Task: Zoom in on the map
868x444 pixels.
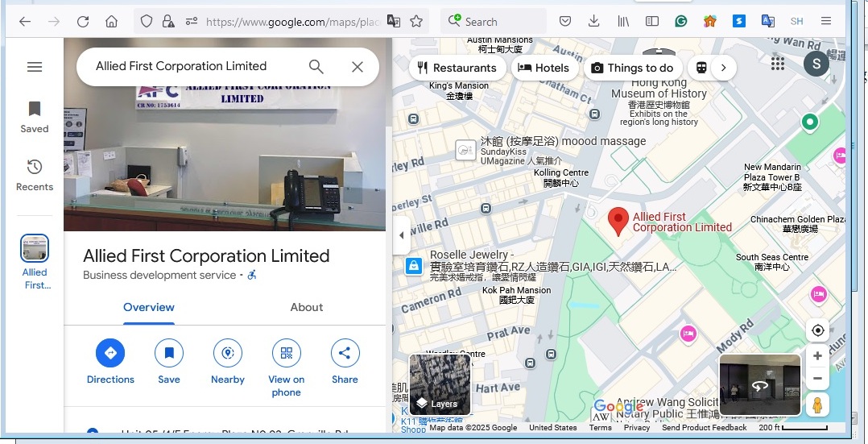Action: click(x=817, y=356)
